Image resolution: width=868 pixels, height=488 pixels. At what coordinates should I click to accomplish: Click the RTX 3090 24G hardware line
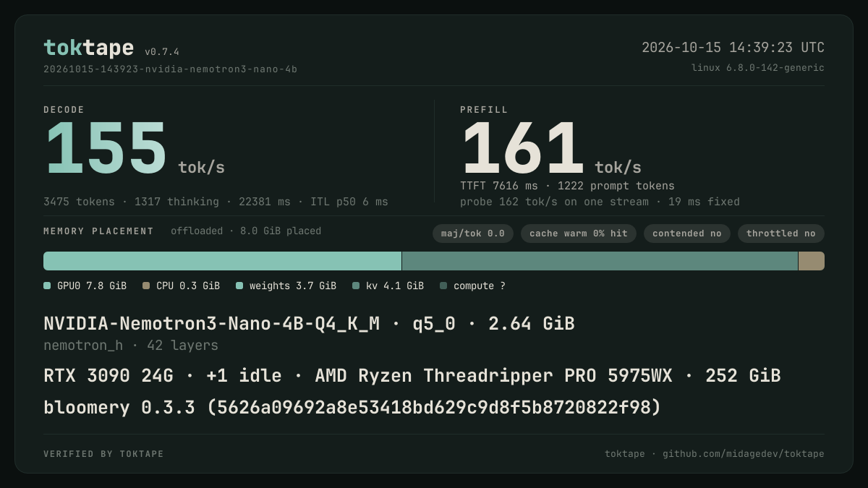[x=412, y=376]
